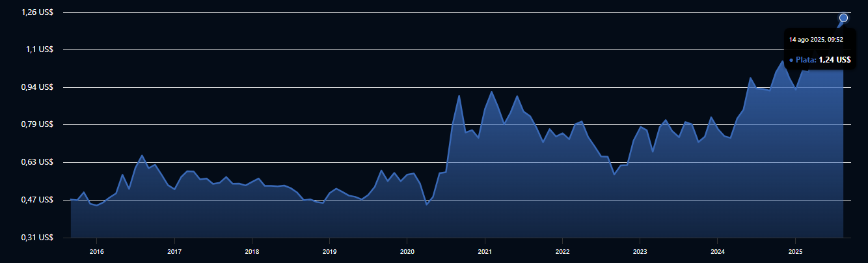
Task: Click the 2020 x-axis year label
Action: coord(407,251)
